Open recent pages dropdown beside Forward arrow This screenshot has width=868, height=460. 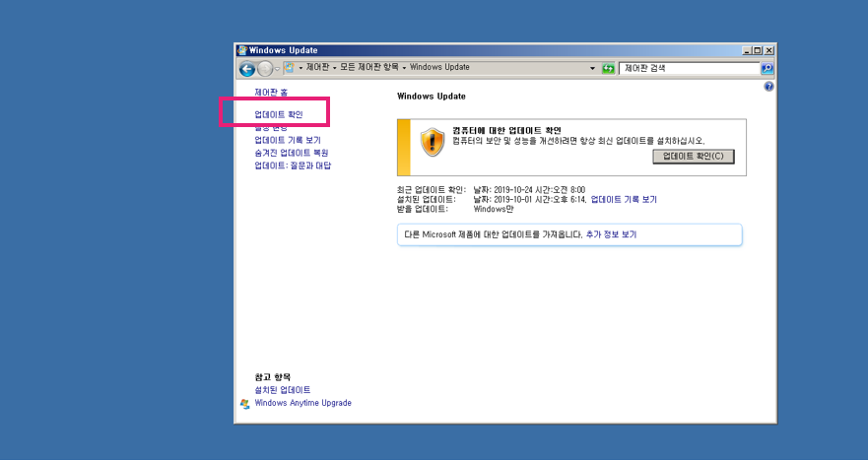click(x=277, y=69)
